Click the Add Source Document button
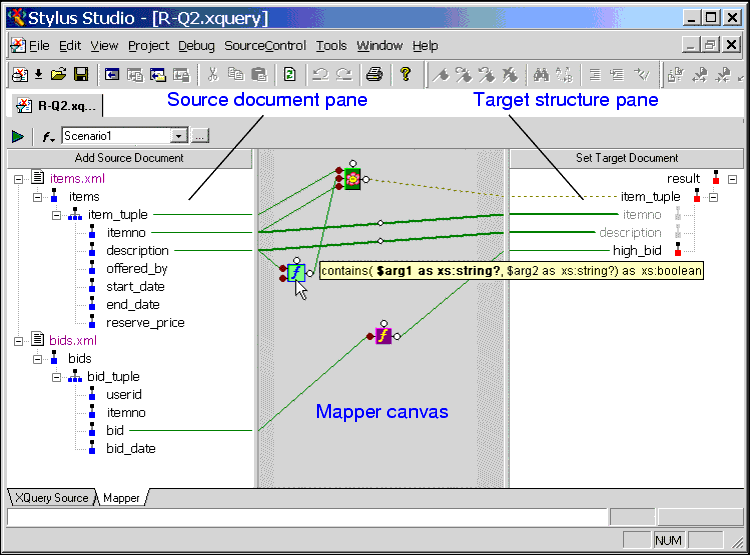750x555 pixels. click(x=129, y=158)
